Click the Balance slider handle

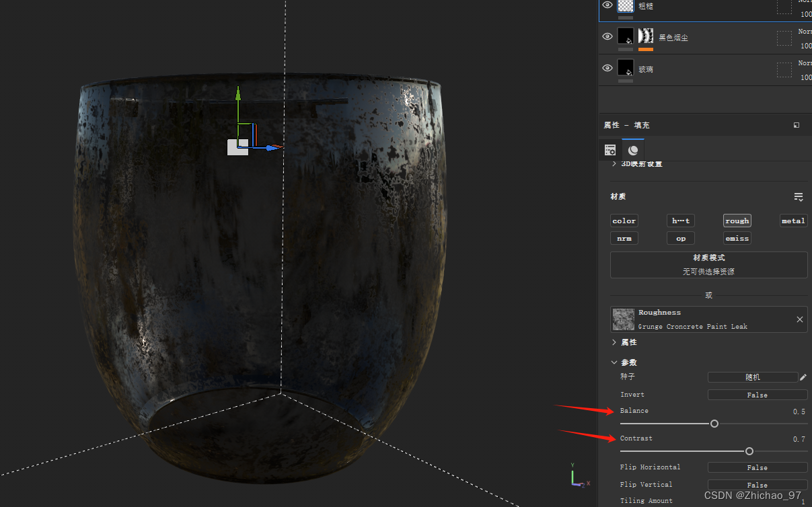[x=714, y=424]
